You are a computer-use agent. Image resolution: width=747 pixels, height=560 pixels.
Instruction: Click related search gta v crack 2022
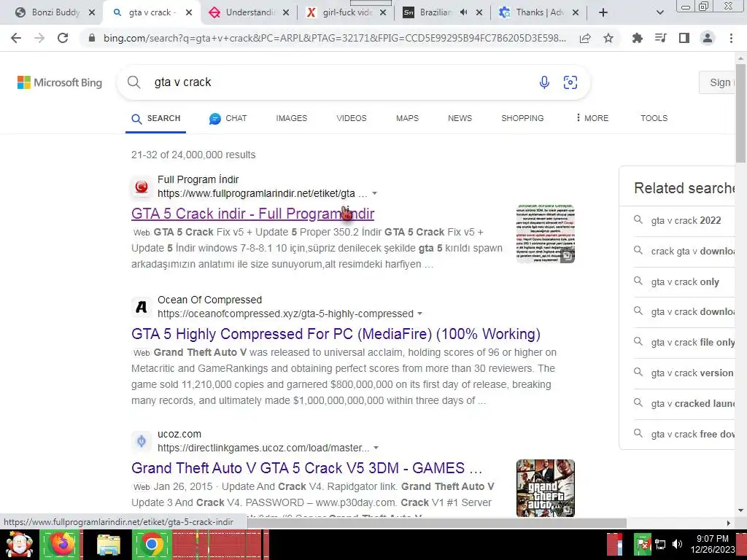pos(686,220)
